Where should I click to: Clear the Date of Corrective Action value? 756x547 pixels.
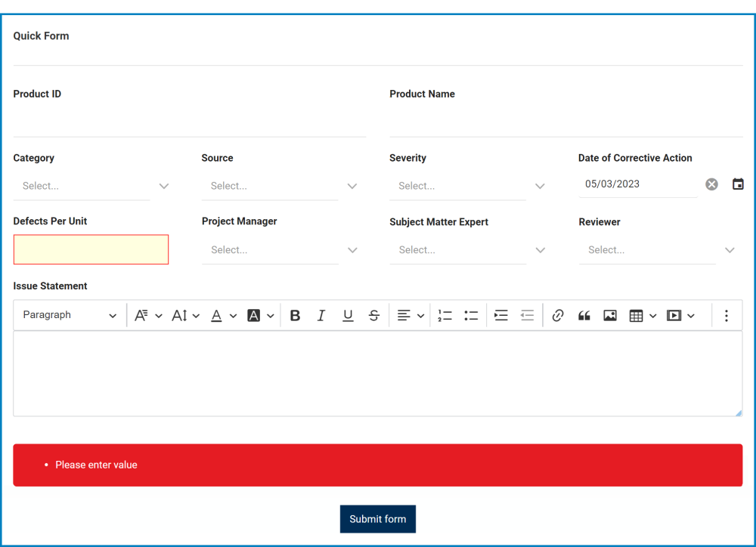click(711, 184)
